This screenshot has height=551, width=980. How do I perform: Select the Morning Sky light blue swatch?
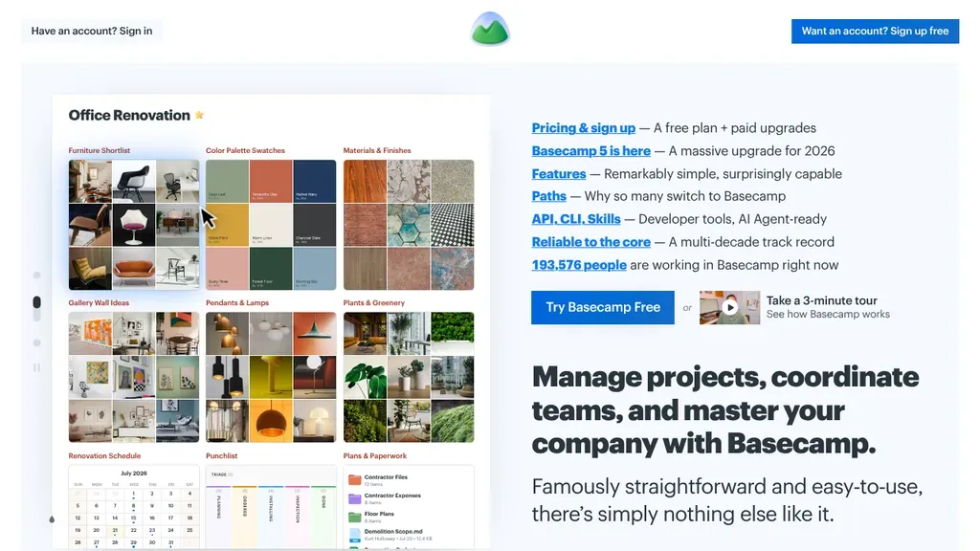(x=314, y=269)
